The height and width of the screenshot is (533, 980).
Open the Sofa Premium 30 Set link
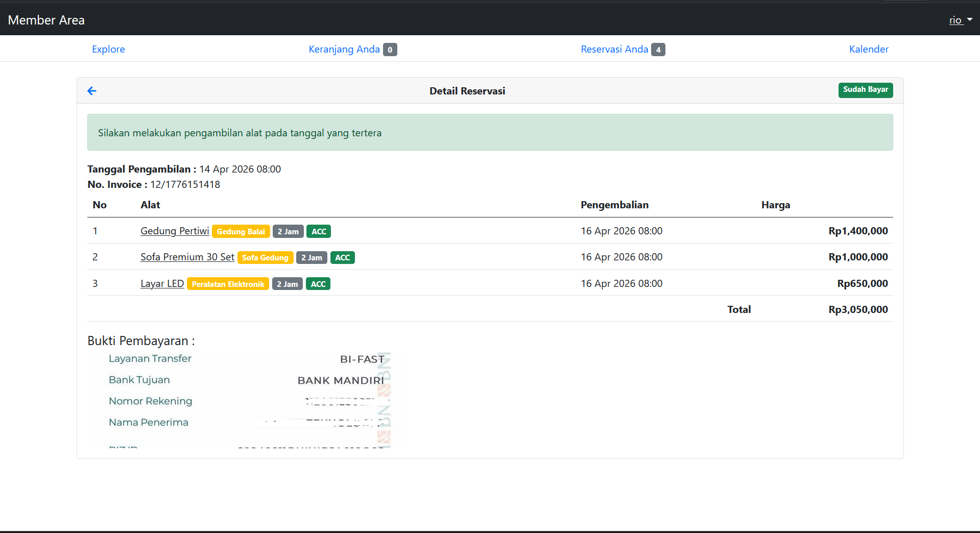pyautogui.click(x=187, y=257)
